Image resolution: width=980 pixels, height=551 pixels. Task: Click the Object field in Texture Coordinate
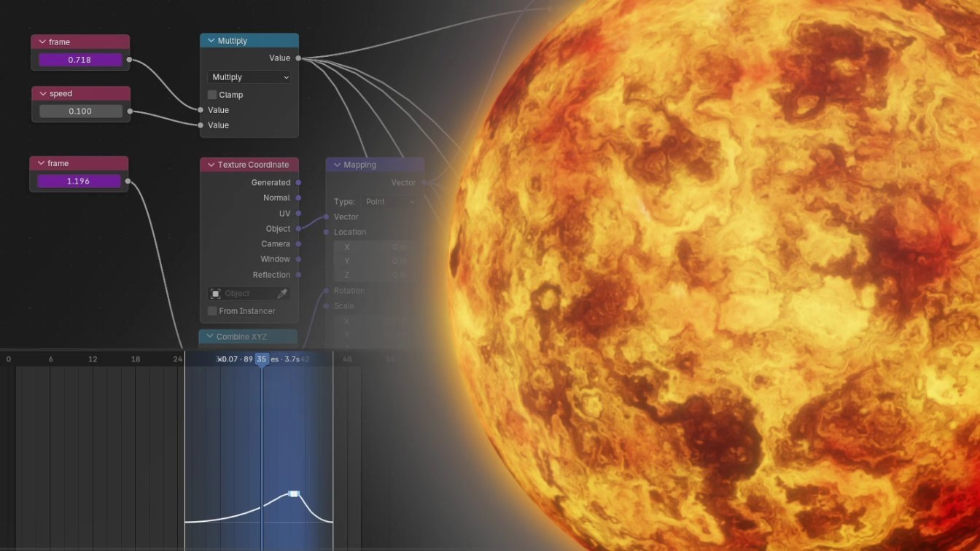click(249, 294)
